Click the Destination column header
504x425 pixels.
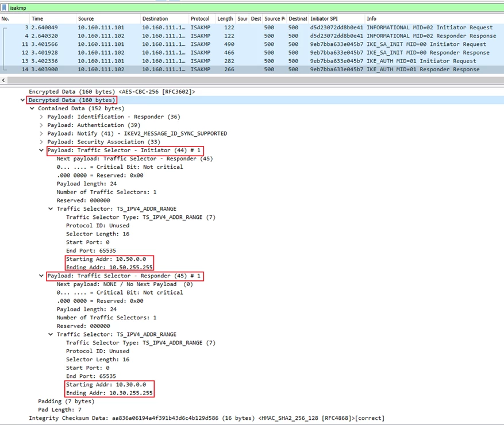pyautogui.click(x=164, y=18)
